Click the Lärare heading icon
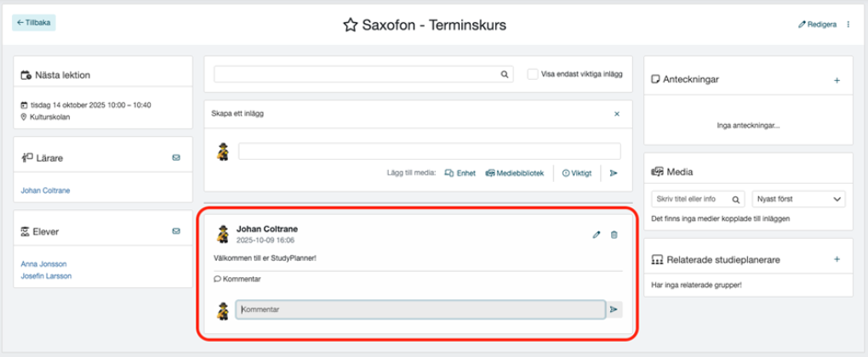The height and width of the screenshot is (357, 868). point(26,158)
